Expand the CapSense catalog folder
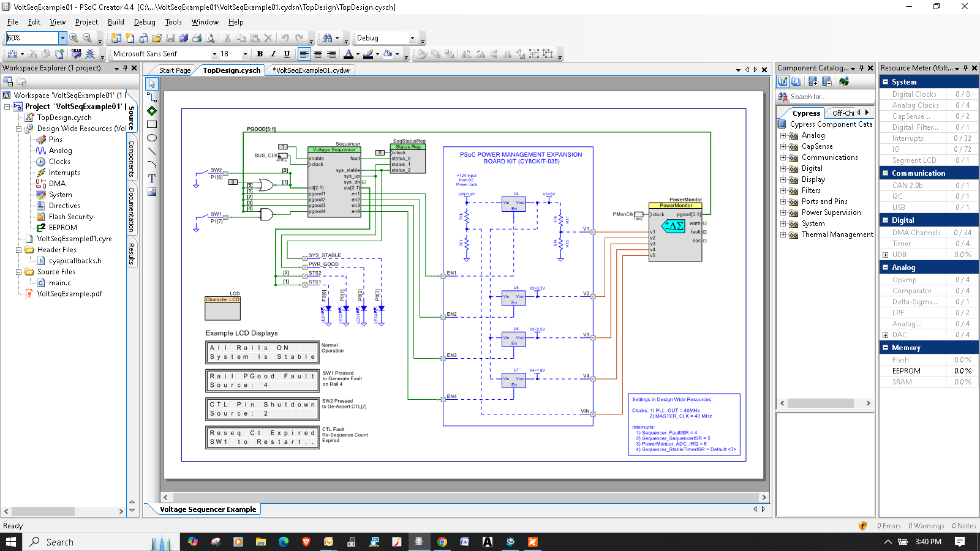Screen dimensions: 980x551 783,146
